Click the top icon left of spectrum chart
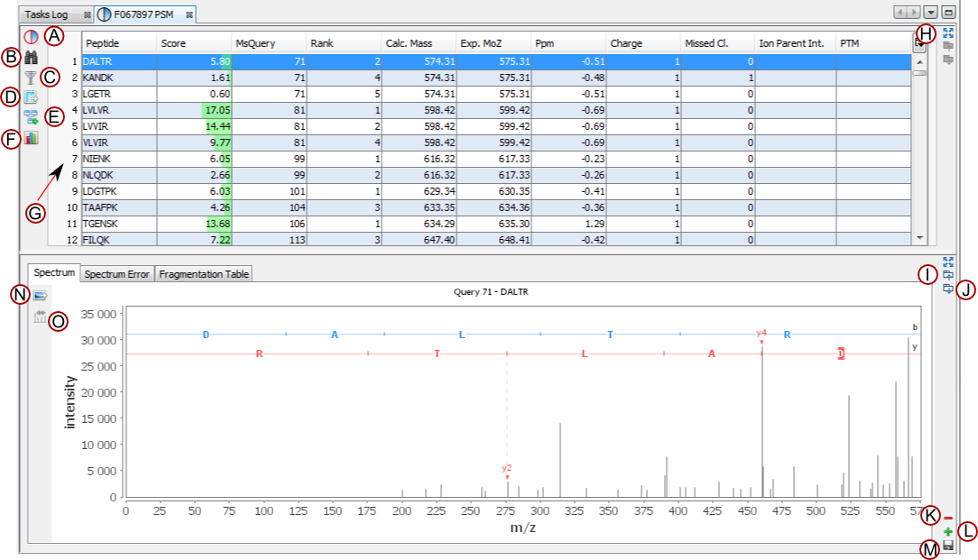Viewport: 978px width, 560px height. [40, 296]
